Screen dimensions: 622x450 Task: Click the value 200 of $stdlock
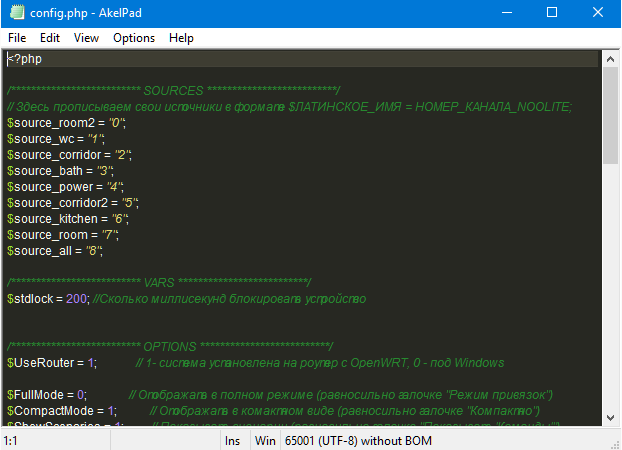point(77,299)
